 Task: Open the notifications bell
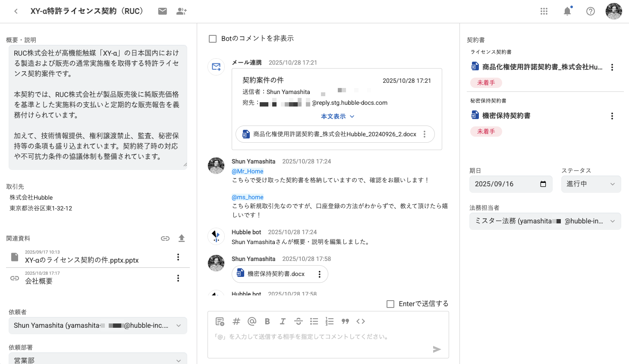[567, 11]
